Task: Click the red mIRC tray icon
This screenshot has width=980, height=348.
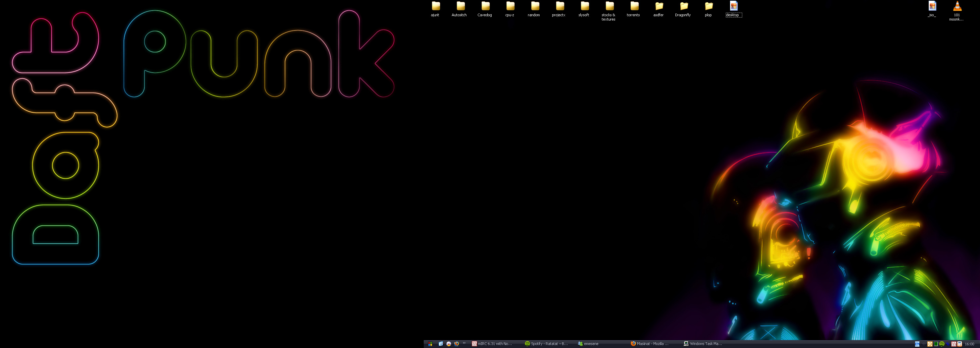Action: 954,344
